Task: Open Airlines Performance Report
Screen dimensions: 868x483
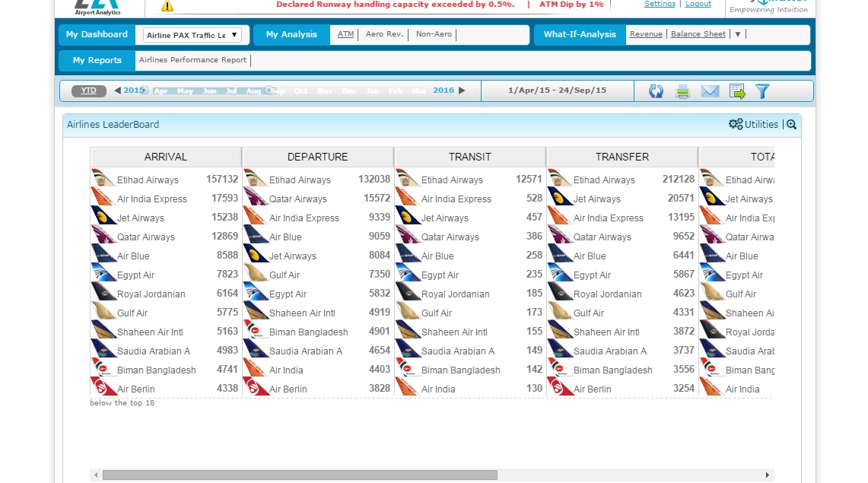Action: (x=192, y=60)
